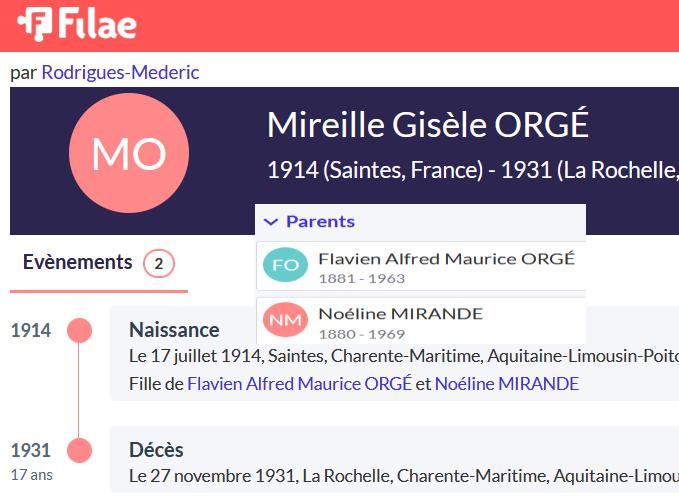Select the Naissance event heading
Viewport: 679px width, 496px height.
coord(174,330)
